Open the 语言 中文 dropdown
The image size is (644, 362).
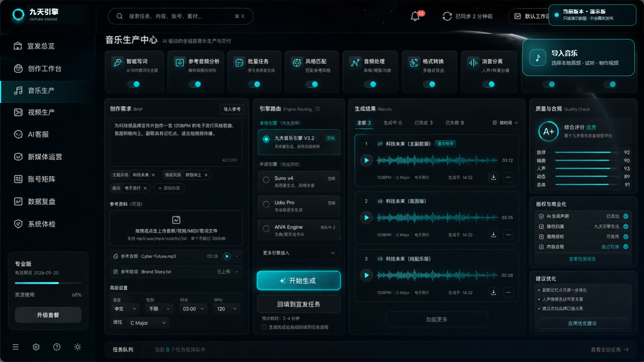tap(125, 309)
